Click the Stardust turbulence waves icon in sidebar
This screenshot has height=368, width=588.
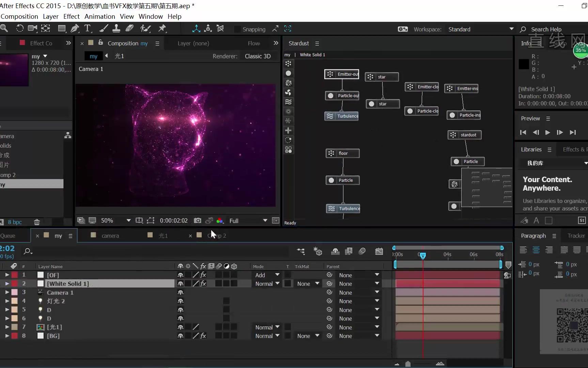289,102
